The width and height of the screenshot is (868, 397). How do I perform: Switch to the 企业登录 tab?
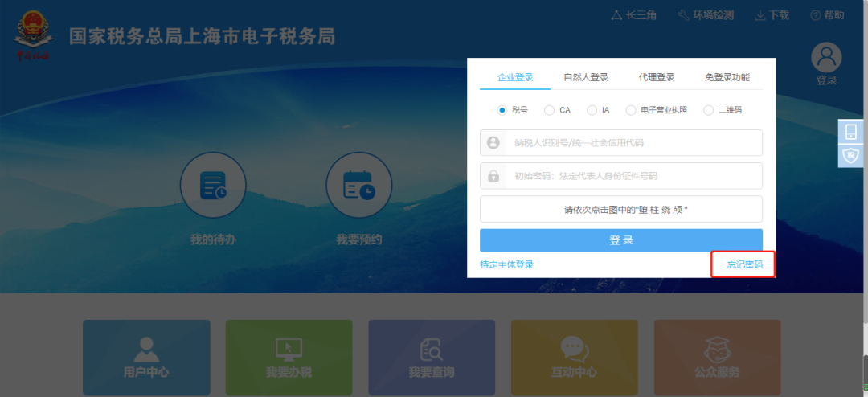515,77
